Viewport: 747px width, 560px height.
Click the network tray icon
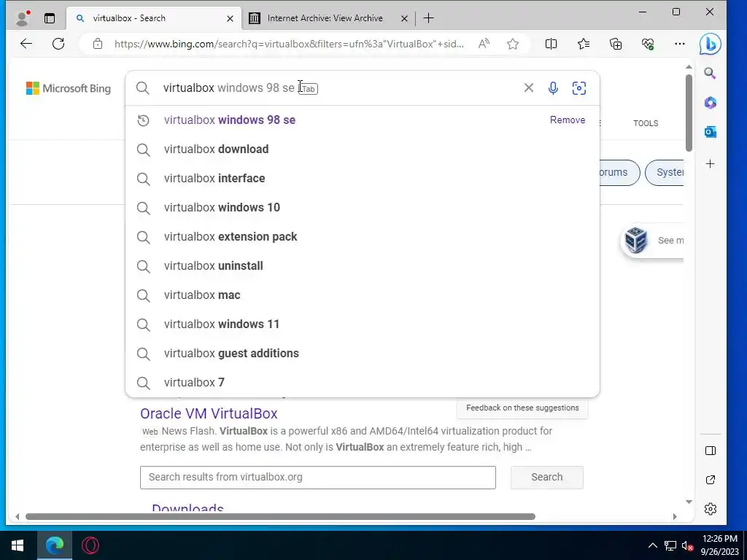pos(670,545)
